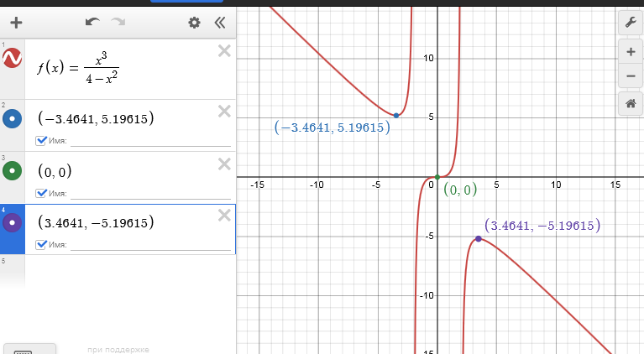Click the add item plus button
Image resolution: width=644 pixels, height=354 pixels.
click(x=15, y=23)
